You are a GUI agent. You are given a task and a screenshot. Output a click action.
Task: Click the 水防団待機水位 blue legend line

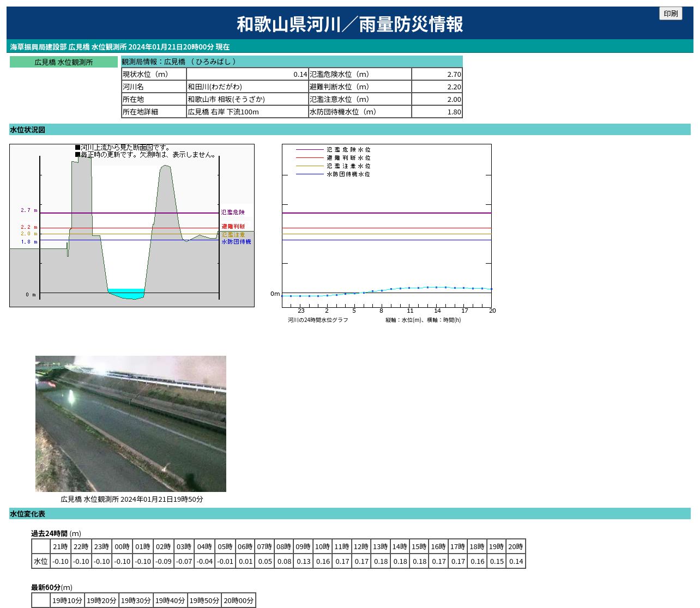[310, 174]
